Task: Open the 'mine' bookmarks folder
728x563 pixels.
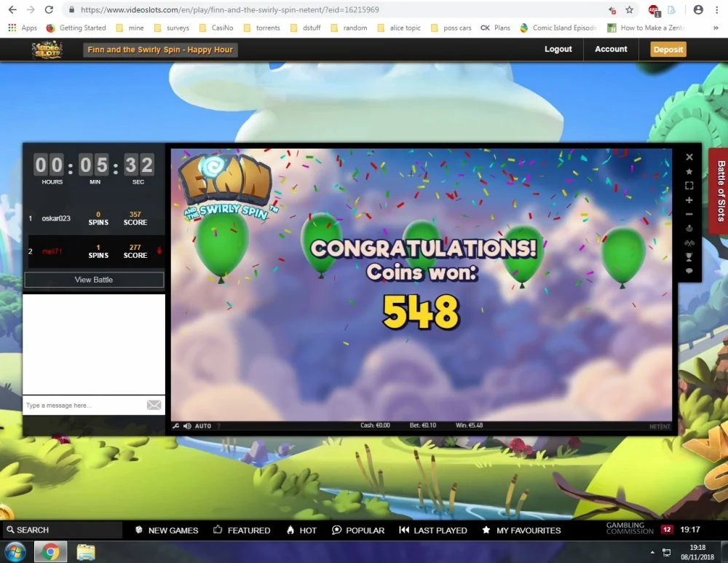Action: point(130,28)
